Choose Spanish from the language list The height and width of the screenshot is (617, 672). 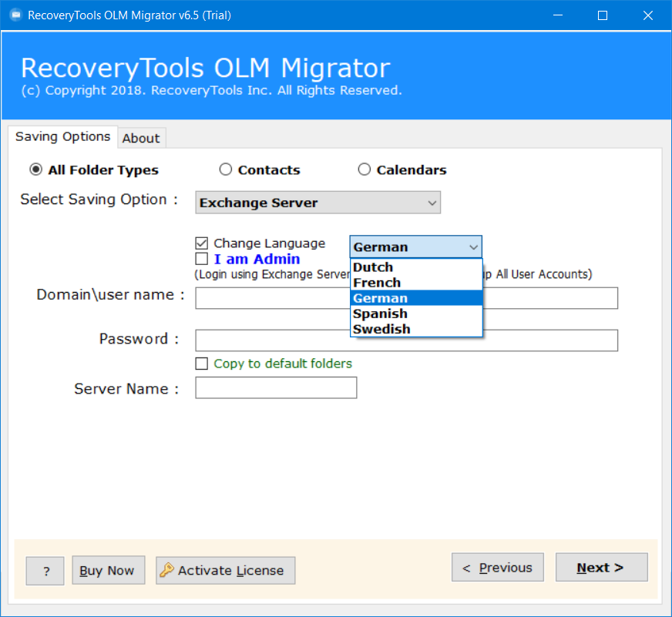coord(417,314)
